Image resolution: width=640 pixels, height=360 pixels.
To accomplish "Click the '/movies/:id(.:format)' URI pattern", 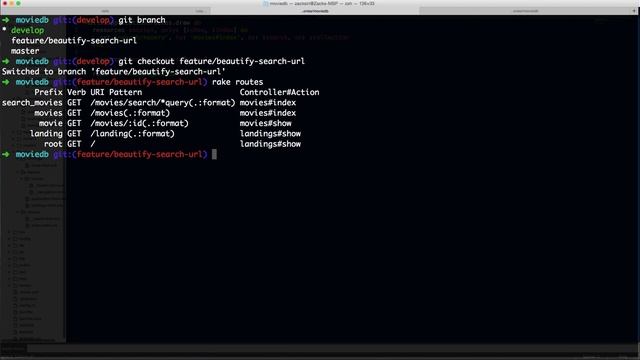I will pos(139,123).
